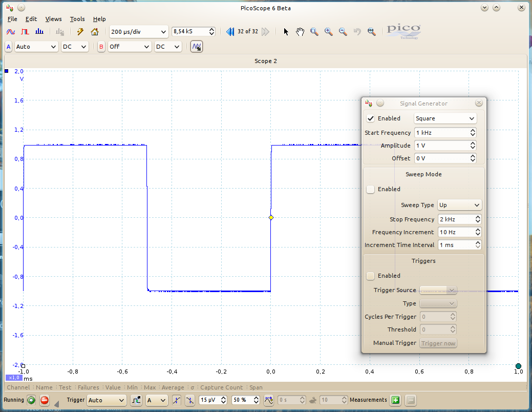The height and width of the screenshot is (412, 532).
Task: Open the Sweep Type Up dropdown
Action: pyautogui.click(x=459, y=205)
